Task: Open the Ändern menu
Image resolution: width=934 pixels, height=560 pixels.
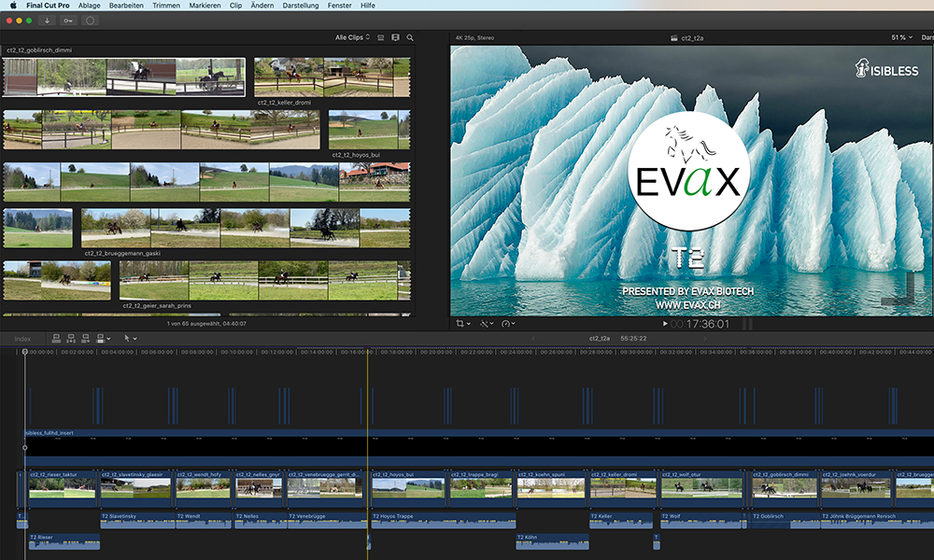Action: coord(262,6)
